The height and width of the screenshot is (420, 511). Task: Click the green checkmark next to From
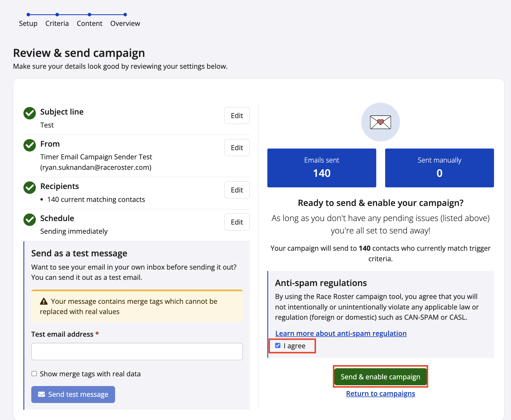[x=30, y=145]
